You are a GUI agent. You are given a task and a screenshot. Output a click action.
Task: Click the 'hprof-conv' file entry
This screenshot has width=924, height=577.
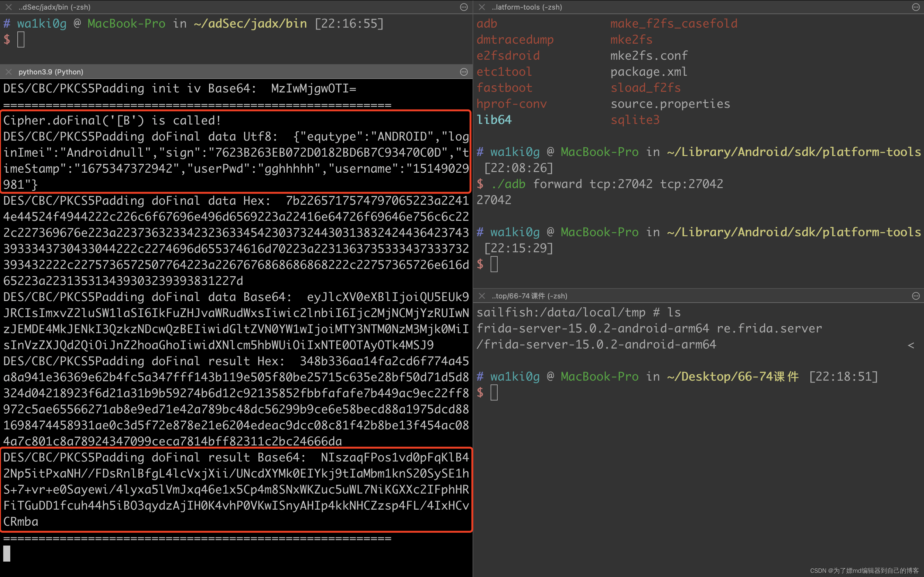click(511, 104)
